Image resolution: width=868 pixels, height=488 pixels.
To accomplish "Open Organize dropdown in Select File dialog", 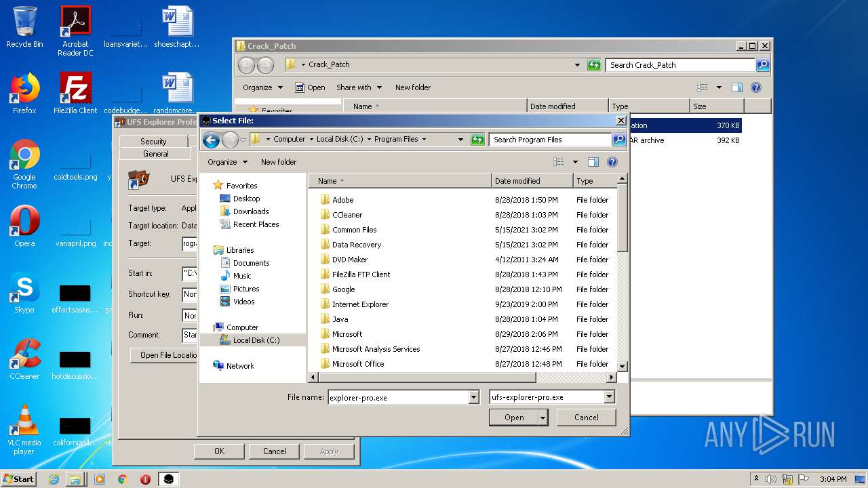I will (227, 162).
